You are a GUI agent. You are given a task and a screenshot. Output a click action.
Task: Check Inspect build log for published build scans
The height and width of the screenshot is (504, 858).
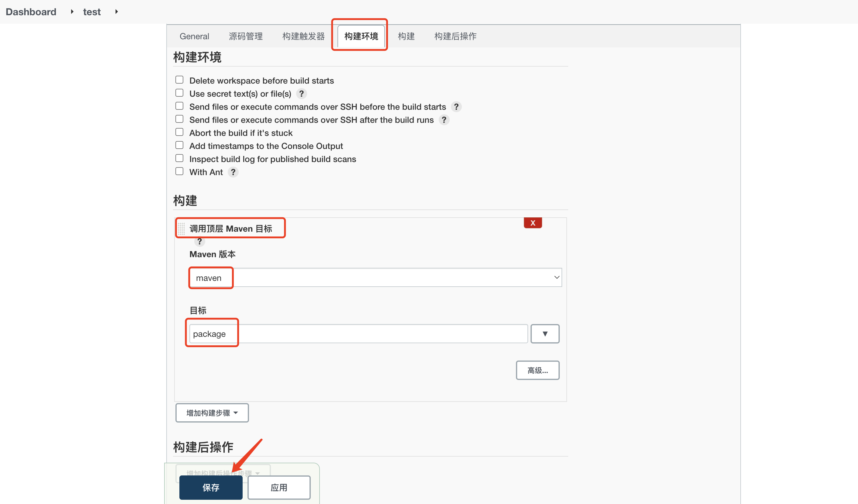[x=179, y=158]
